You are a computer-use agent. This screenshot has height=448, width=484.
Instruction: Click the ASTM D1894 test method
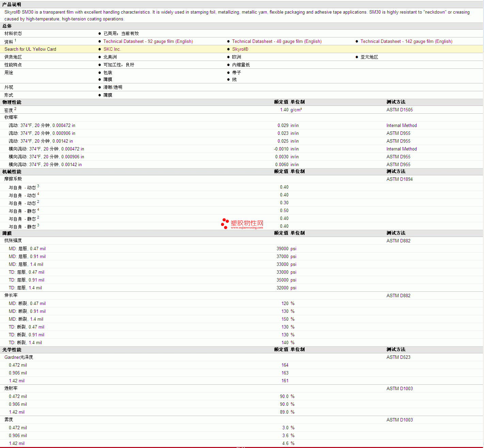400,179
